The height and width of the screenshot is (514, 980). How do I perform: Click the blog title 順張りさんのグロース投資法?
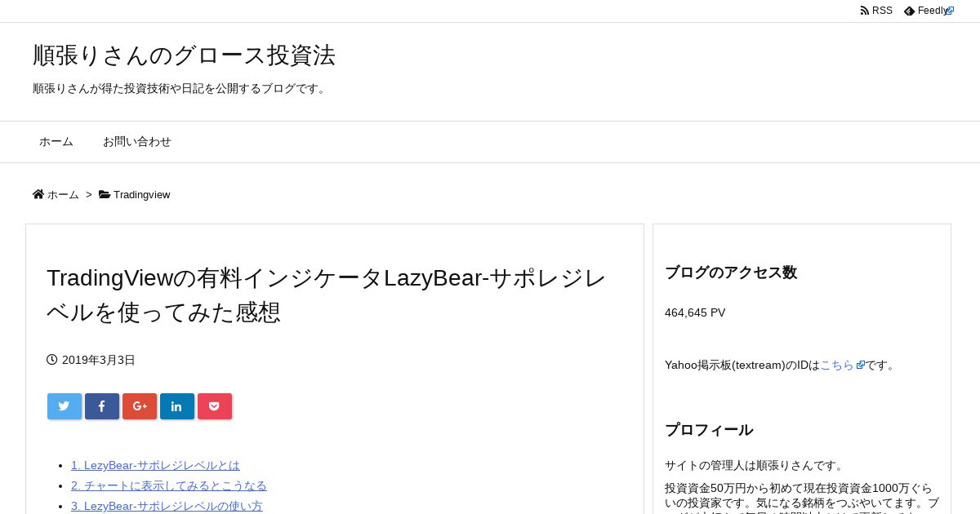(x=185, y=55)
